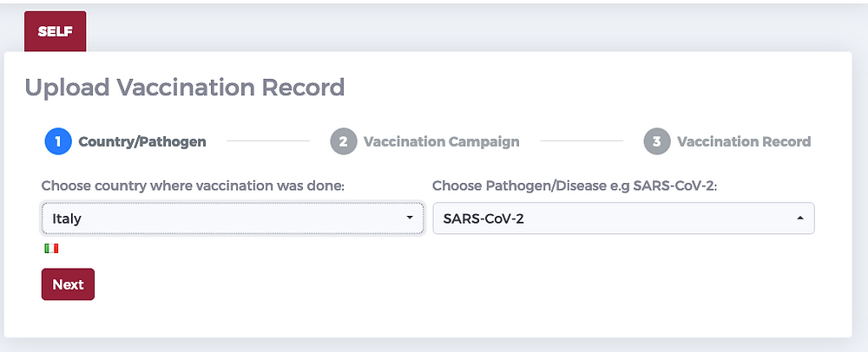
Task: Click the Italian flag icon
Action: [x=51, y=249]
